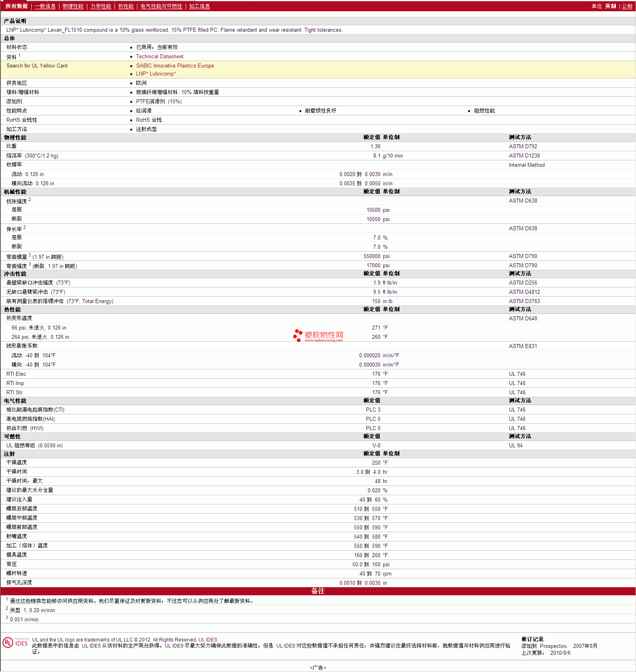Click the ASTM D4812 test method
Image resolution: width=636 pixels, height=672 pixels.
pos(524,292)
